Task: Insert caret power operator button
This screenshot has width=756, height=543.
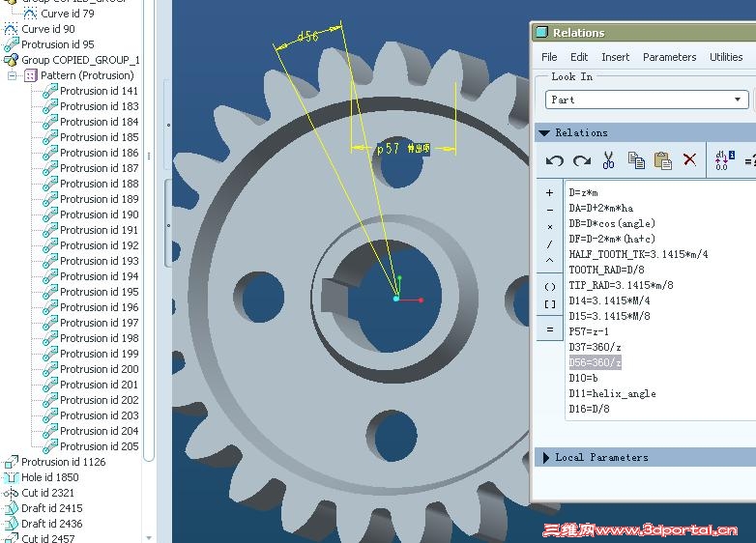Action: (x=550, y=261)
